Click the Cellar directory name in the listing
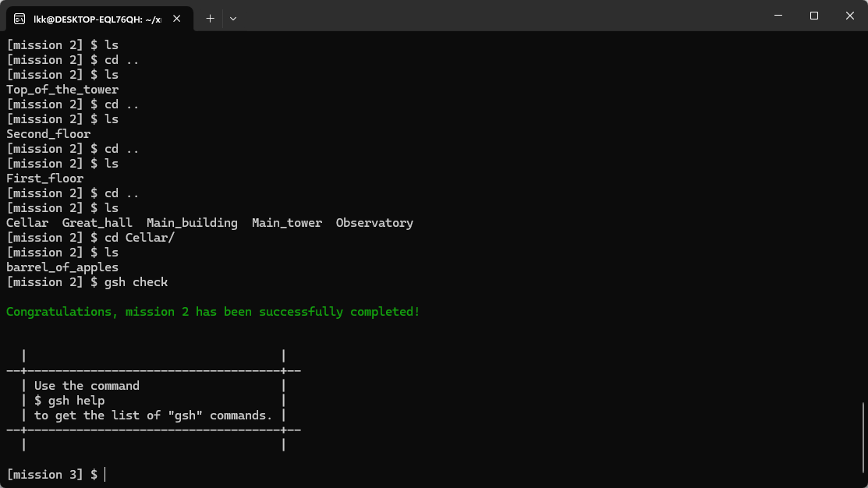The image size is (868, 488). click(x=27, y=223)
